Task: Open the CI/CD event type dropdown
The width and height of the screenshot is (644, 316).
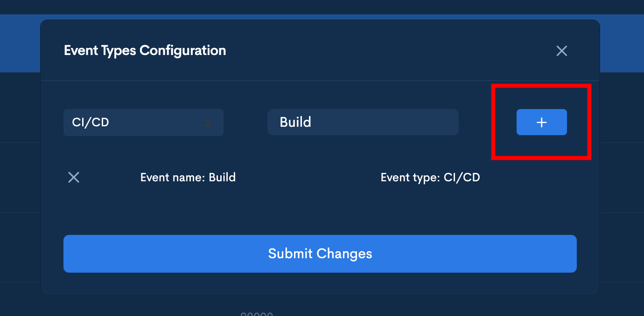Action: [x=143, y=123]
